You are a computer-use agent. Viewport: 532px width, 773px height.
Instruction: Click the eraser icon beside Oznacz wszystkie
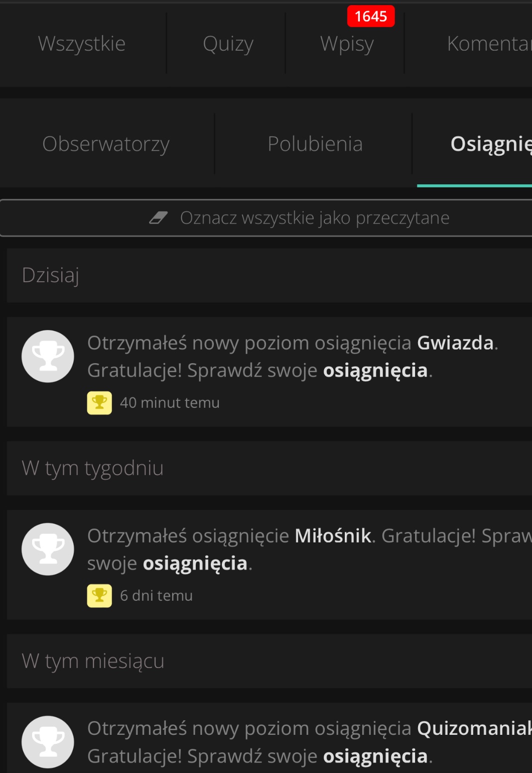[159, 218]
